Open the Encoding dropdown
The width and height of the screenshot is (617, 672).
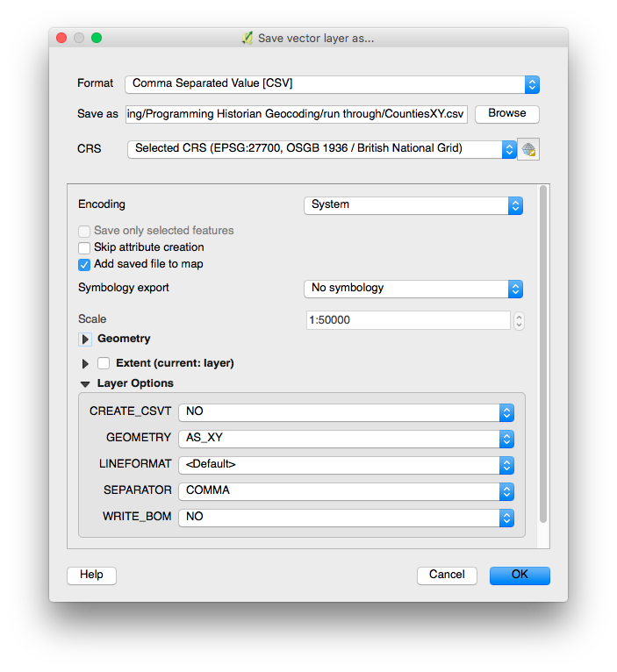413,205
